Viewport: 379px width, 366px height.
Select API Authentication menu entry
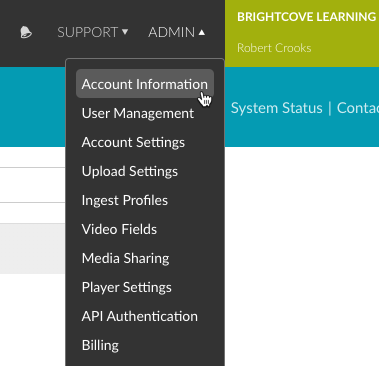click(x=139, y=316)
